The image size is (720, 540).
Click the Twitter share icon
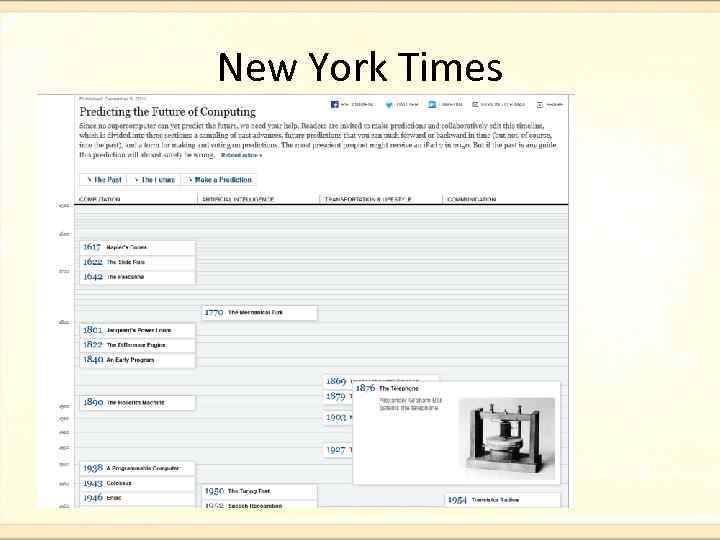[x=389, y=105]
